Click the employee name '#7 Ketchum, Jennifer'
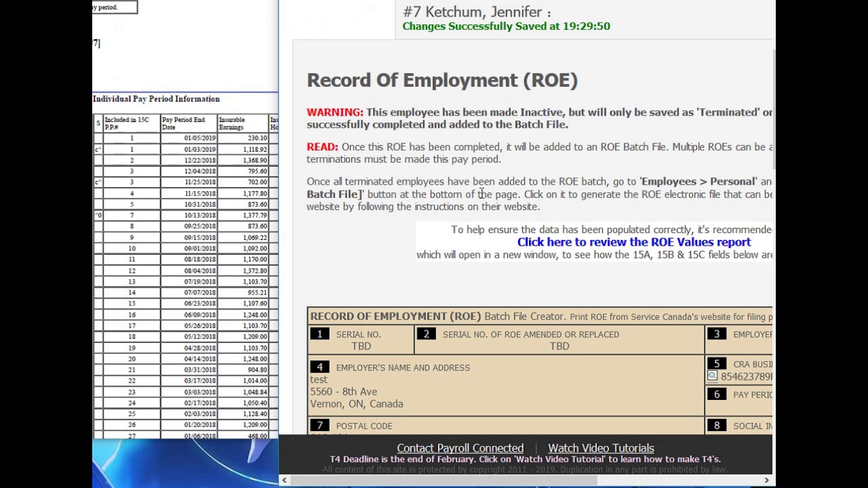The width and height of the screenshot is (868, 488). coord(473,12)
